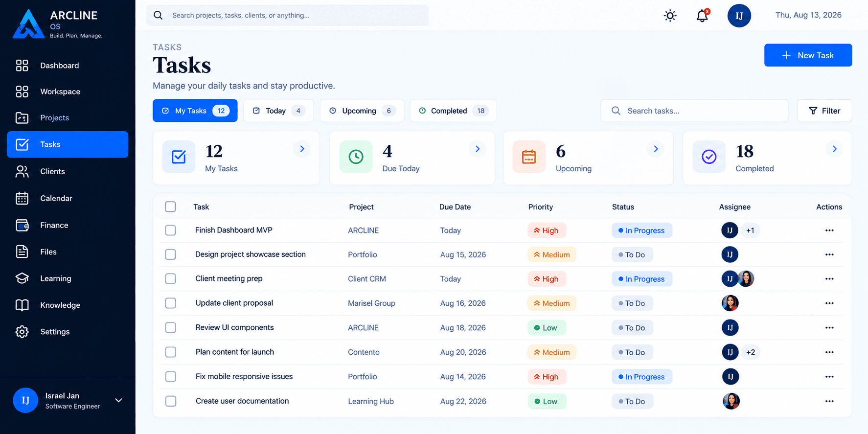Click the My Tasks card checkbox icon
This screenshot has height=434, width=868.
pyautogui.click(x=179, y=157)
